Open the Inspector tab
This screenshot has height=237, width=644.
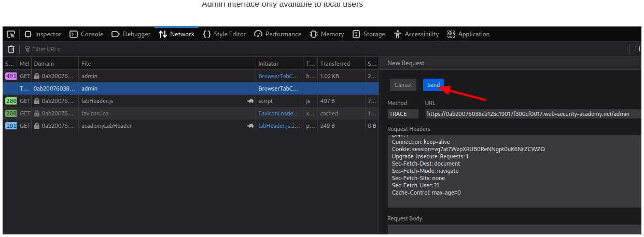click(43, 34)
